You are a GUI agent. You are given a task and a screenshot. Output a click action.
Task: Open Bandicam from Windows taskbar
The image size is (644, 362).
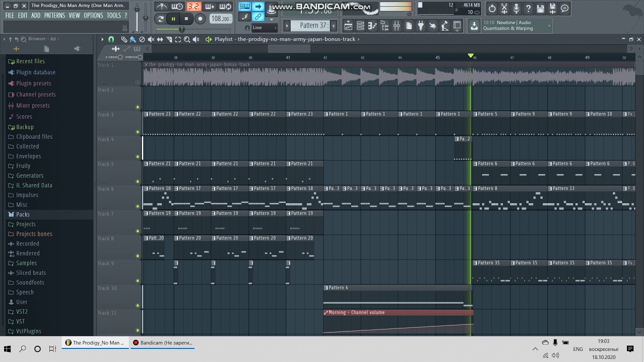coord(163,343)
